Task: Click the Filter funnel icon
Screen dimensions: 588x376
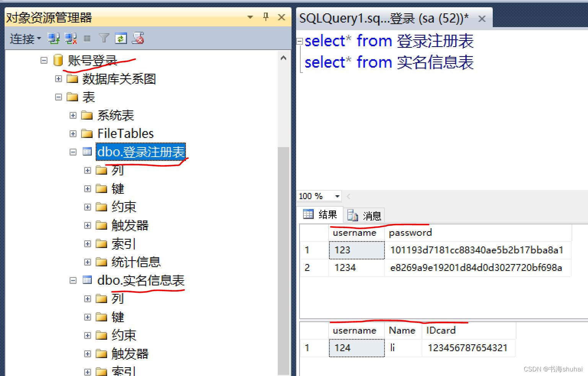Action: coord(104,38)
